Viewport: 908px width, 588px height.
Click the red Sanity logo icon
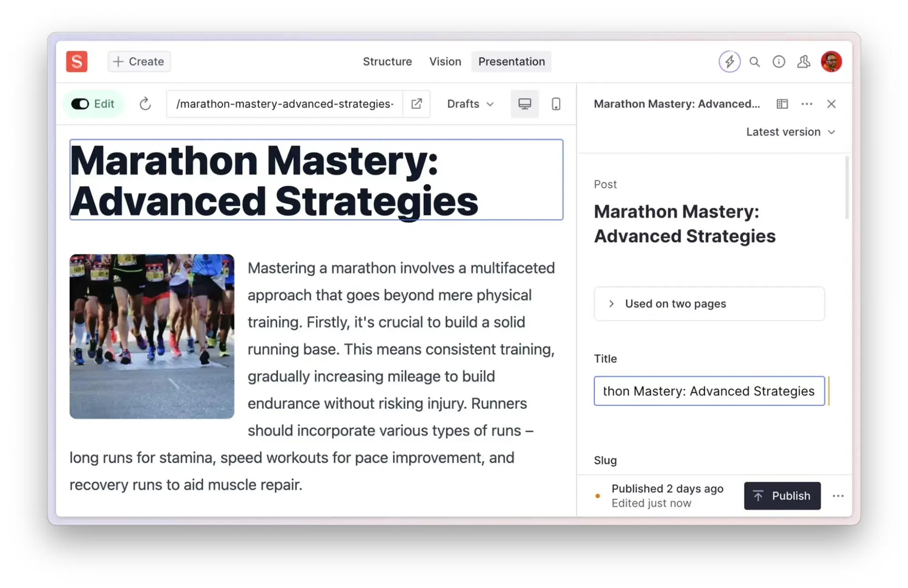coord(76,61)
